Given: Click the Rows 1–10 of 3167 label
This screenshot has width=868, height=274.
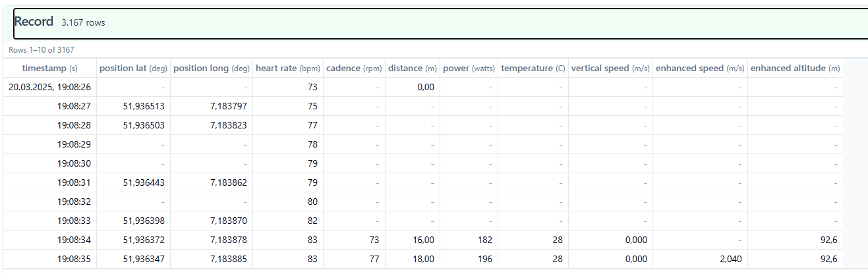Looking at the screenshot, I should (41, 50).
